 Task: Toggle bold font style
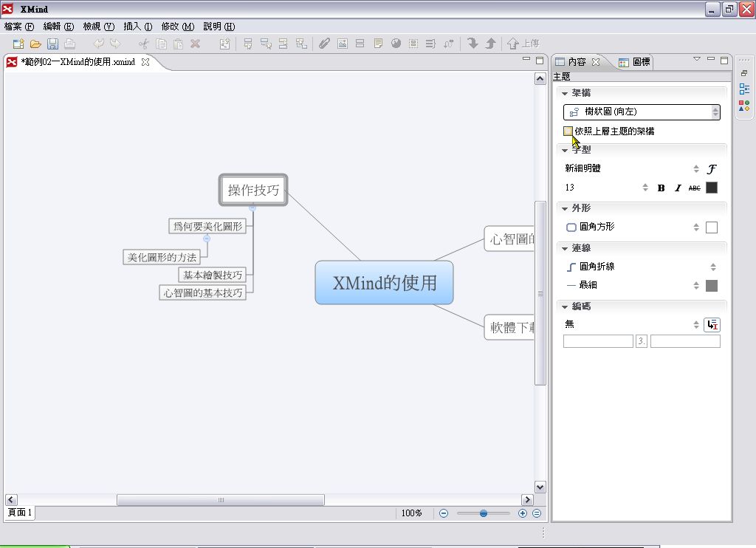tap(661, 188)
